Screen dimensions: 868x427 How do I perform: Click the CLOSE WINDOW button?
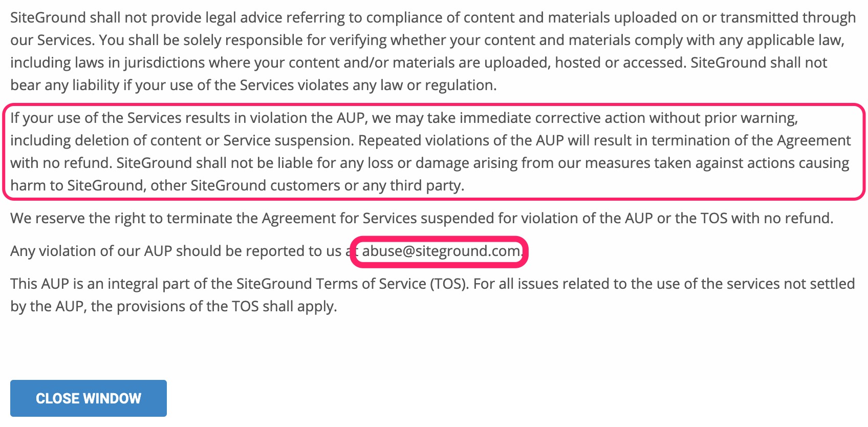(x=89, y=398)
